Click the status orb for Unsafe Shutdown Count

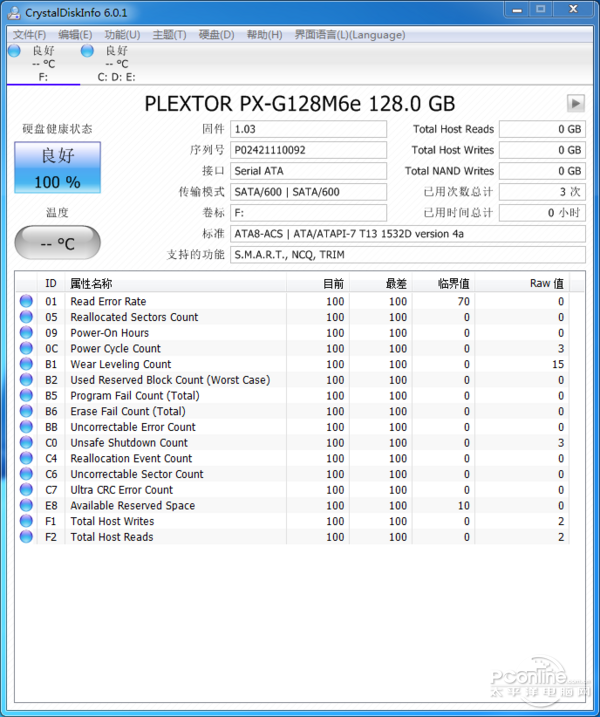pos(26,443)
